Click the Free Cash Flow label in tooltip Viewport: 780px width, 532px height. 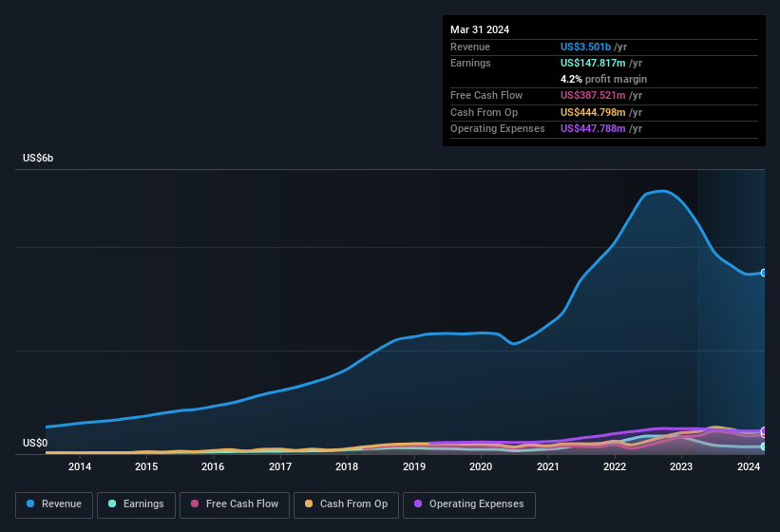[x=486, y=95]
